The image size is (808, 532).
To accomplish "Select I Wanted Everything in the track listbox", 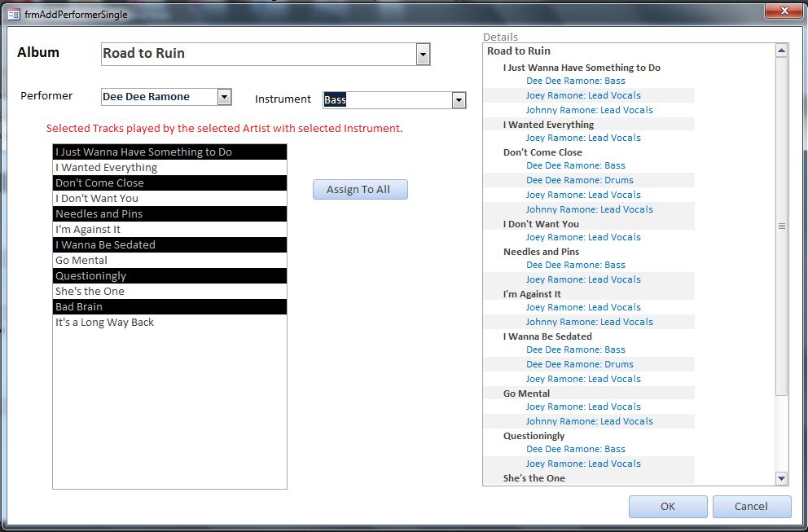I will coord(169,168).
